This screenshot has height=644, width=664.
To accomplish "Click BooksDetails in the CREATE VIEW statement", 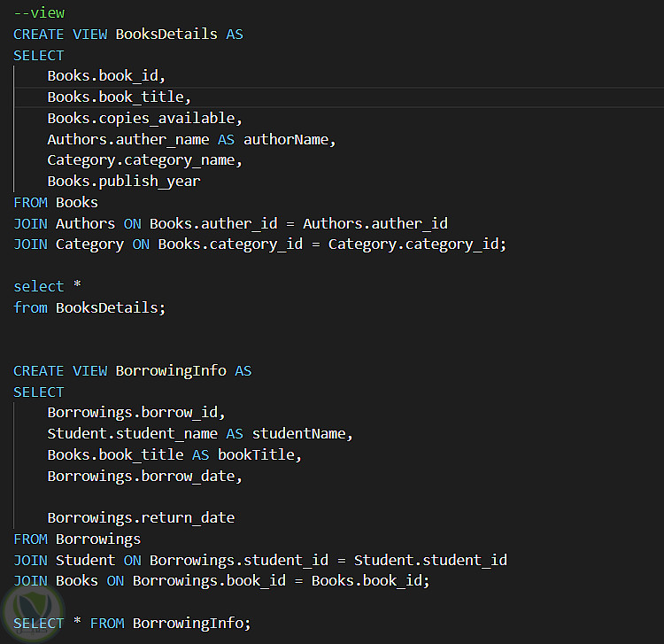I will click(166, 35).
